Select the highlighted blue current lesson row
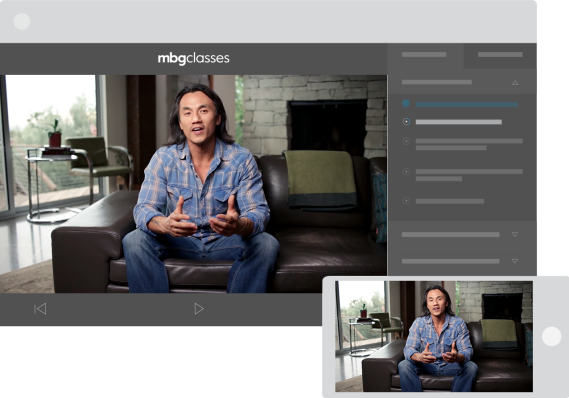The height and width of the screenshot is (398, 569). (x=467, y=104)
